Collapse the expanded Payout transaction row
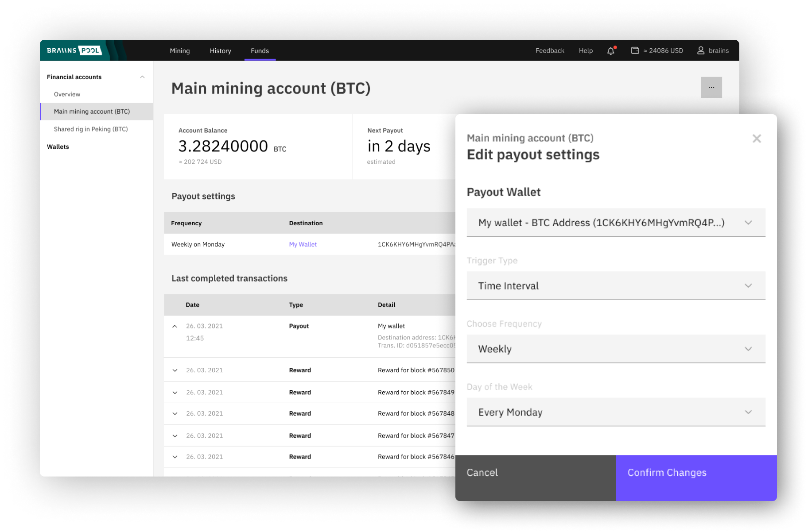808x532 pixels. (x=175, y=326)
